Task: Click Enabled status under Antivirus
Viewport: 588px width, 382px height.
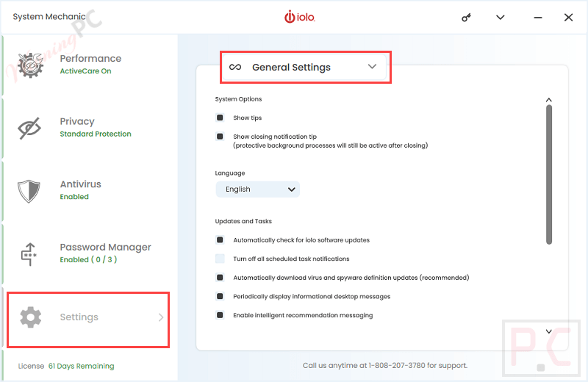Action: 74,197
